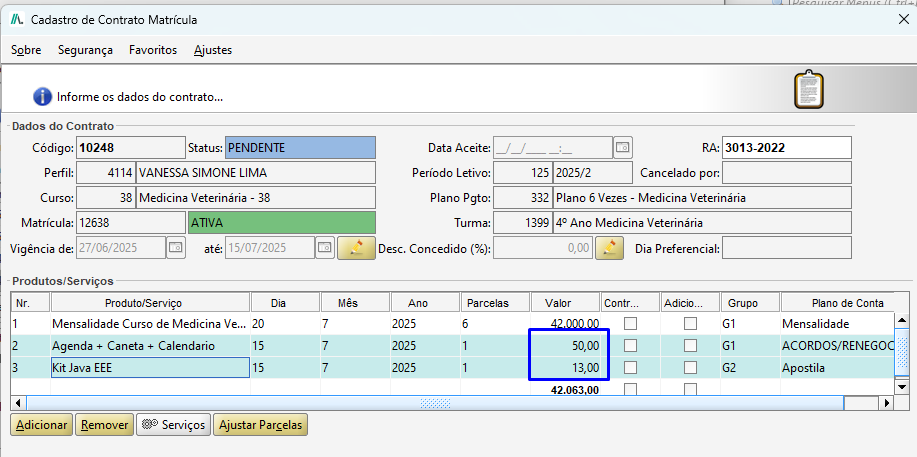Click the Plano de Conta column header
Screen dimensions: 917x457
point(837,303)
